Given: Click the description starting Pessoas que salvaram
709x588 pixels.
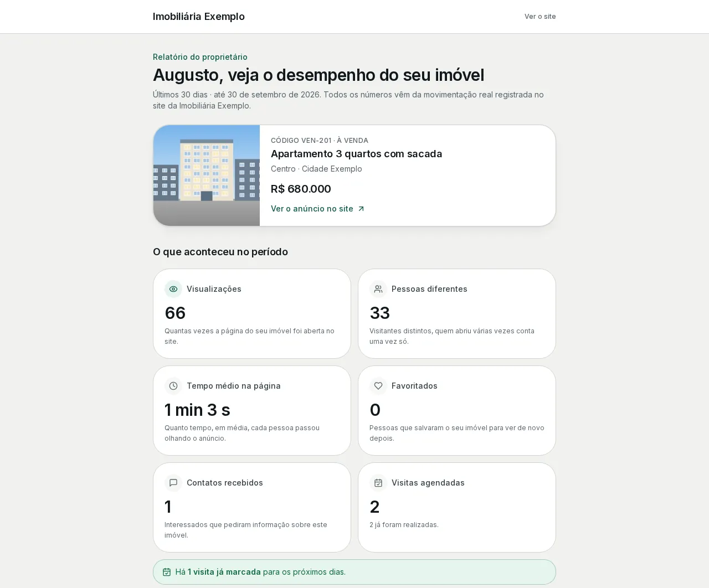Looking at the screenshot, I should coord(457,433).
